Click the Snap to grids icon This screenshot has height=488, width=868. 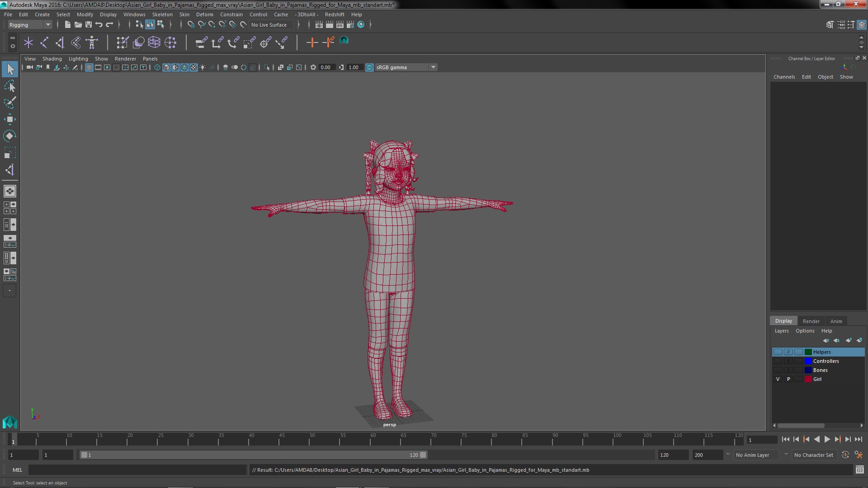(191, 24)
